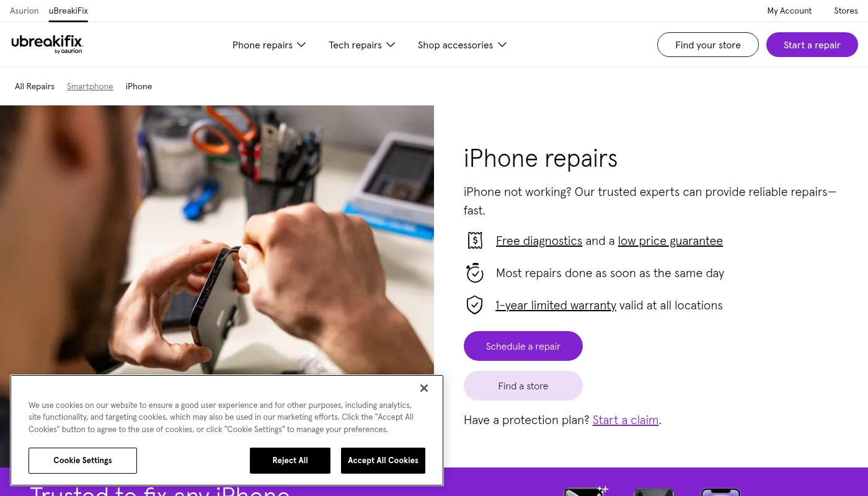Click the Start a claim link
868x496 pixels.
626,420
